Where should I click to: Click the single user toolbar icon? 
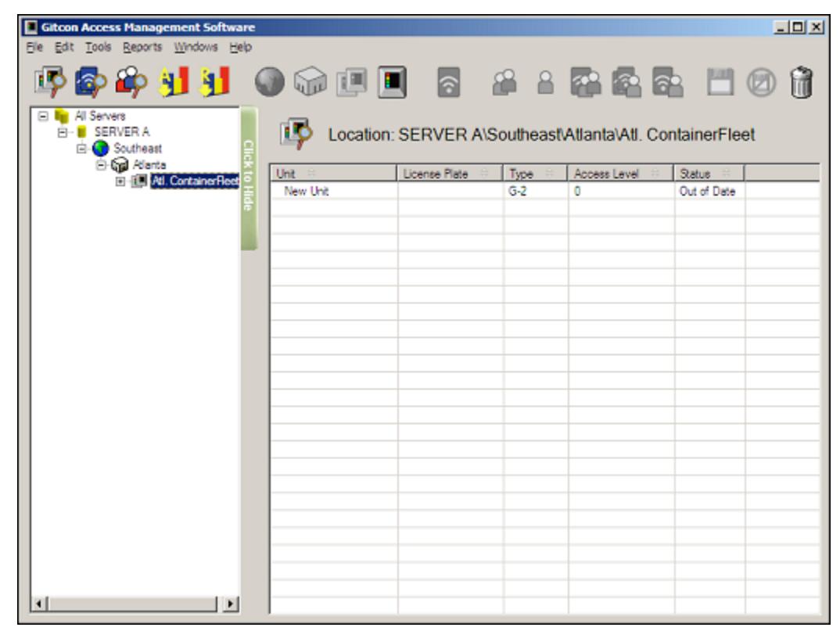[545, 83]
